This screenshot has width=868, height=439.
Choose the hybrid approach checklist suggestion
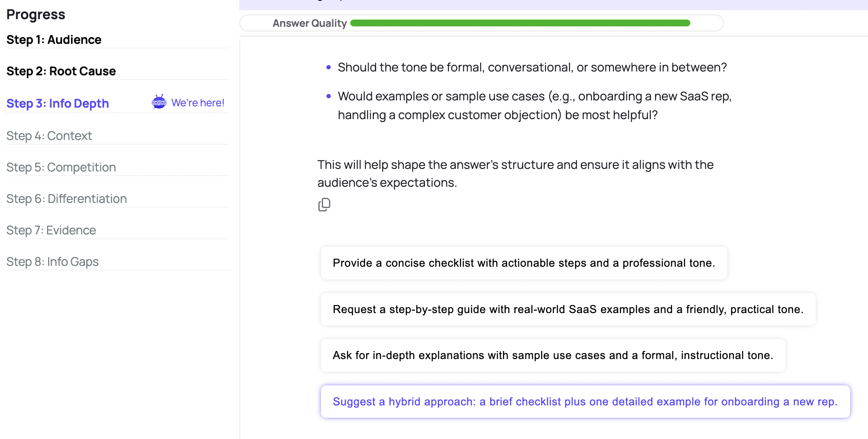click(585, 402)
